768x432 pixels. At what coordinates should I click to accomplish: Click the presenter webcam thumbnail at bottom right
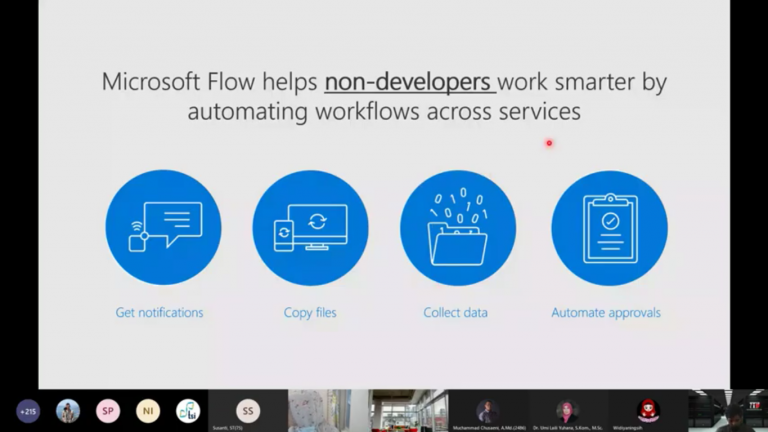pos(728,411)
